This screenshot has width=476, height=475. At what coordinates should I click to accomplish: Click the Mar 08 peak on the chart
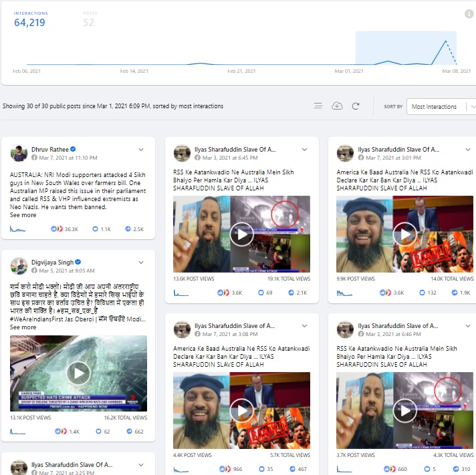[445, 41]
